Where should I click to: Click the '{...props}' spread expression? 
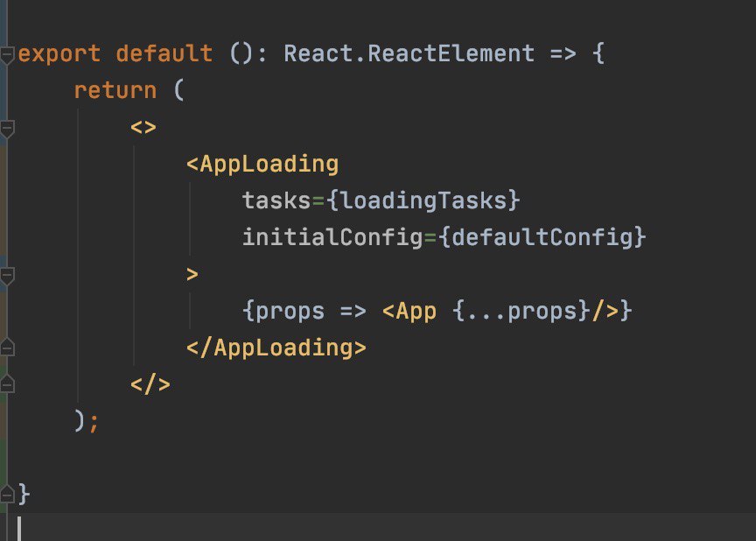pos(521,312)
